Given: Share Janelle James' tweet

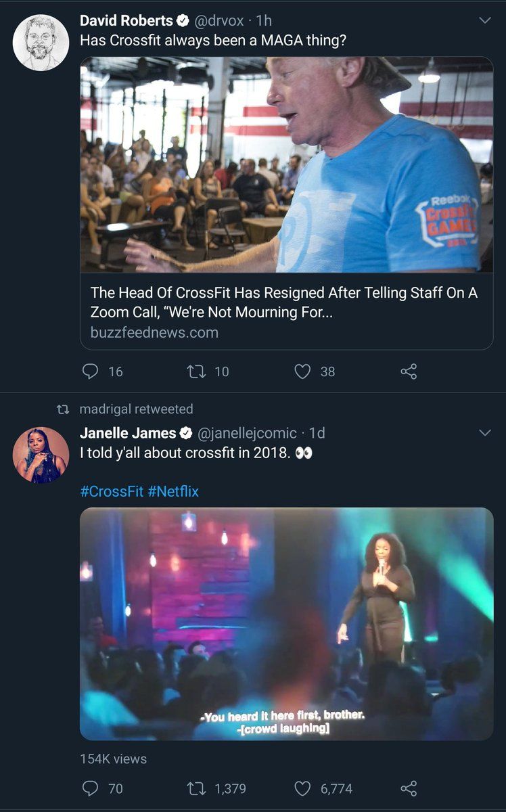Looking at the screenshot, I should 409,788.
